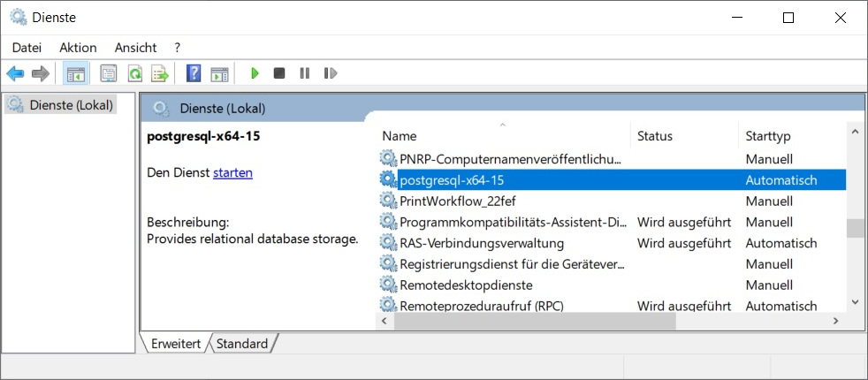This screenshot has height=380, width=868.
Task: Sort by the Starttyp column header
Action: [793, 135]
